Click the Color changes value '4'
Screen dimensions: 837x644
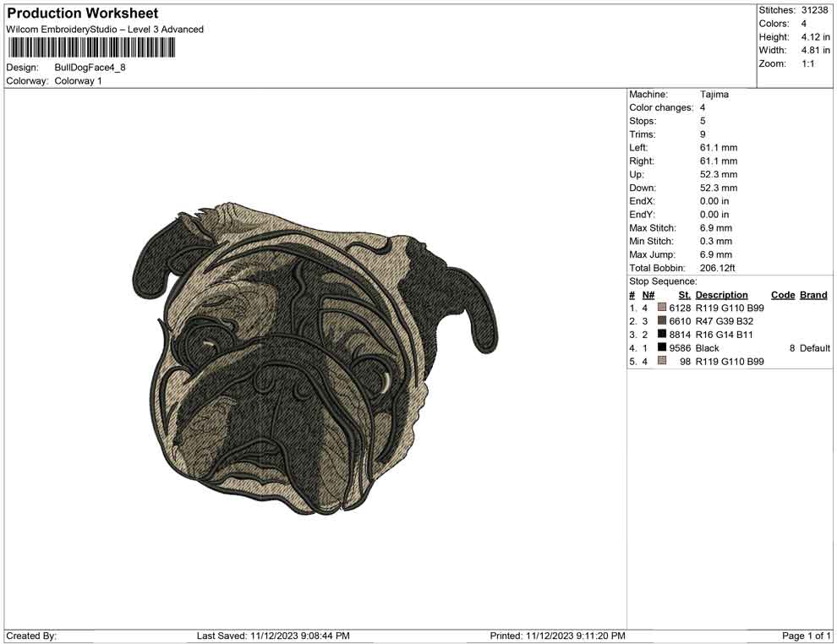(x=703, y=108)
